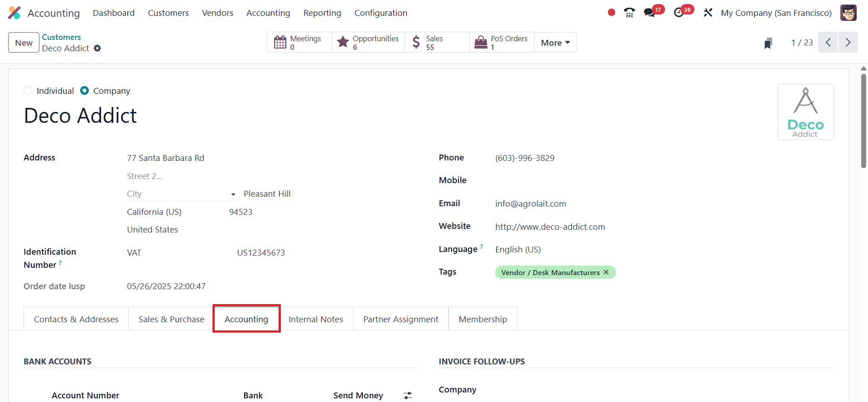Screen dimensions: 868x402
Task: Click the Language help question mark
Action: click(482, 247)
